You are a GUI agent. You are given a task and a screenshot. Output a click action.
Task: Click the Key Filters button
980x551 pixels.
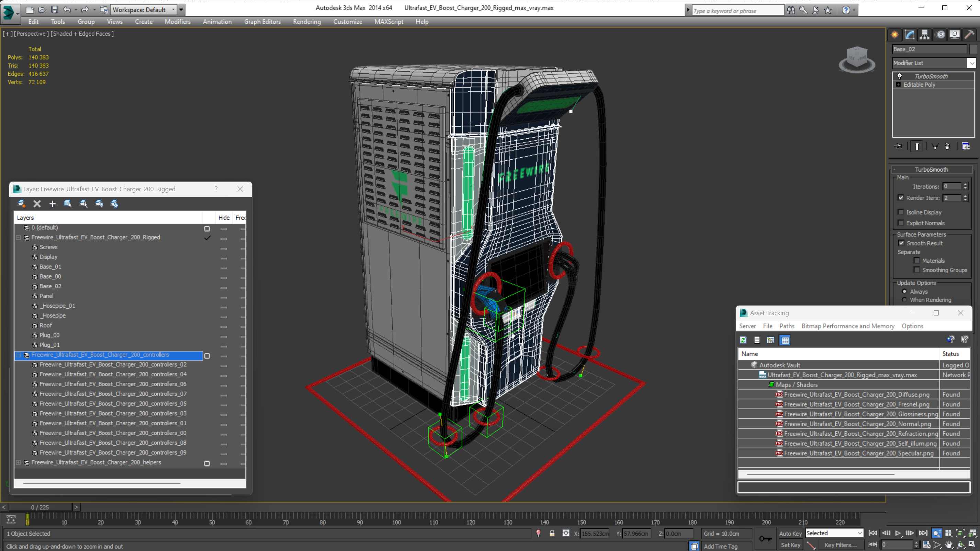[x=841, y=545]
